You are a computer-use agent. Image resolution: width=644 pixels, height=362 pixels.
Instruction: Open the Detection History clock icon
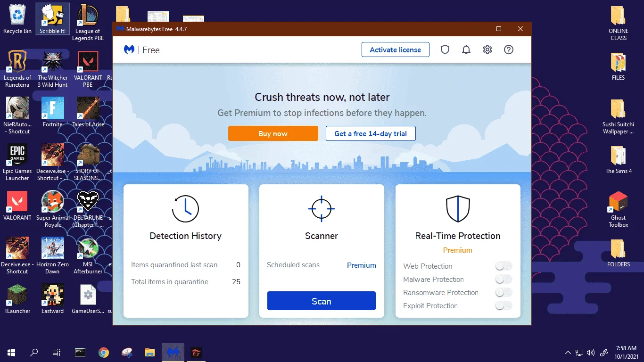pos(185,209)
